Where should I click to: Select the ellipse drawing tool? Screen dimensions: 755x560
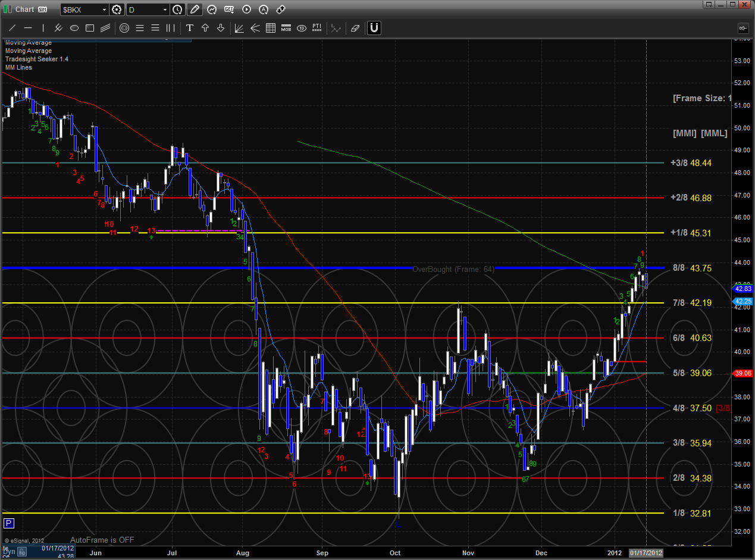pyautogui.click(x=74, y=28)
